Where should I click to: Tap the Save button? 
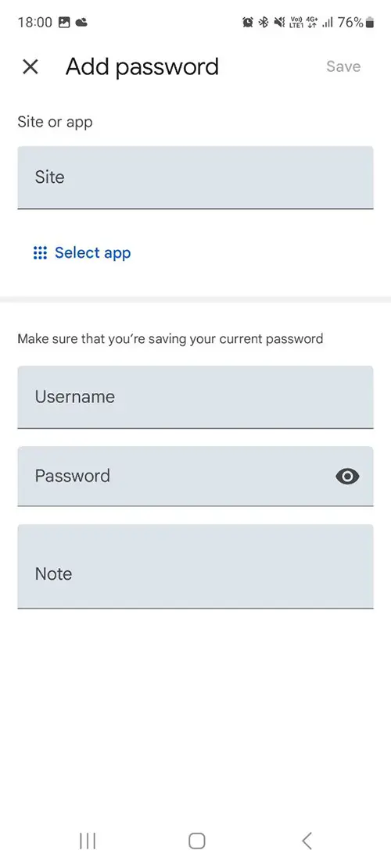343,66
